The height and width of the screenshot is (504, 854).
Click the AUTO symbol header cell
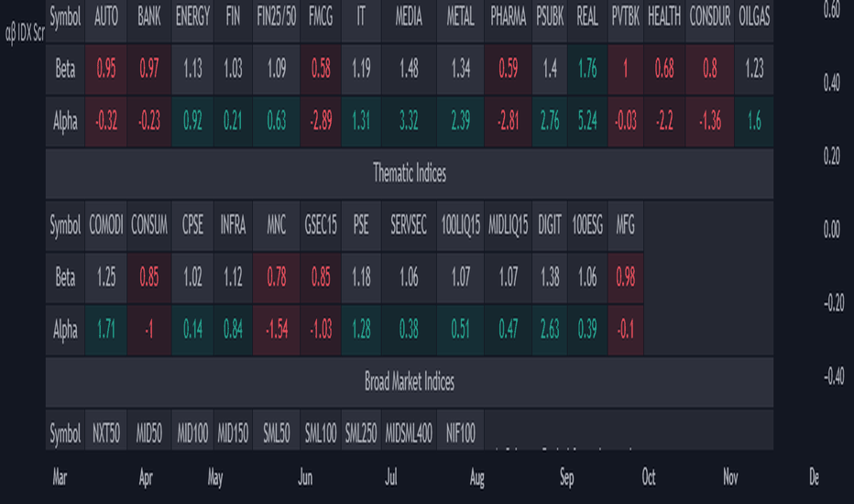(105, 18)
